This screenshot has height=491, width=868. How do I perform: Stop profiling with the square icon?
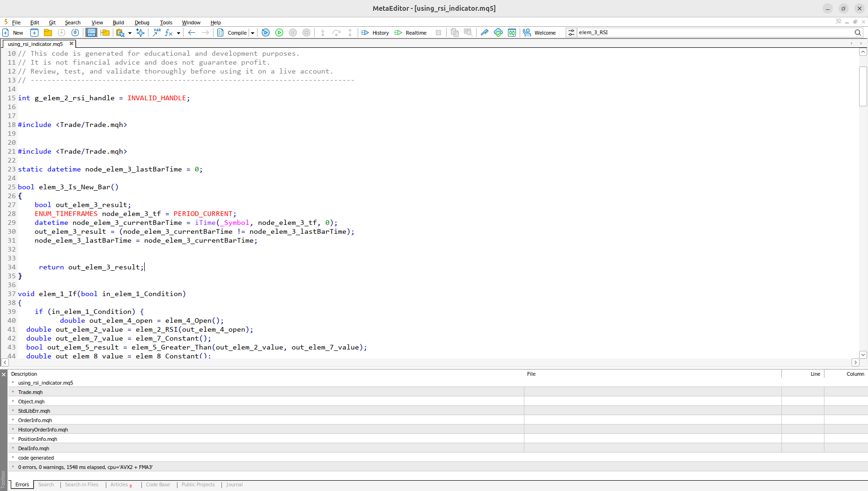[438, 32]
